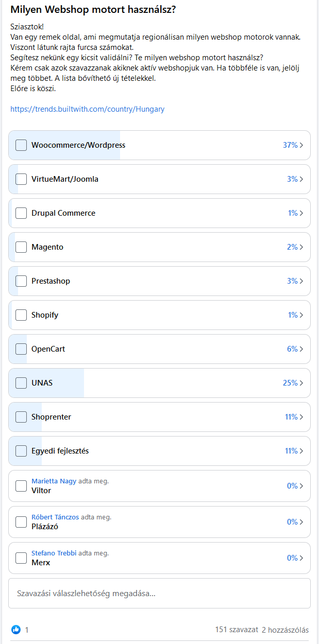This screenshot has width=319, height=644.
Task: View the 151 szavazat vote count
Action: (237, 630)
